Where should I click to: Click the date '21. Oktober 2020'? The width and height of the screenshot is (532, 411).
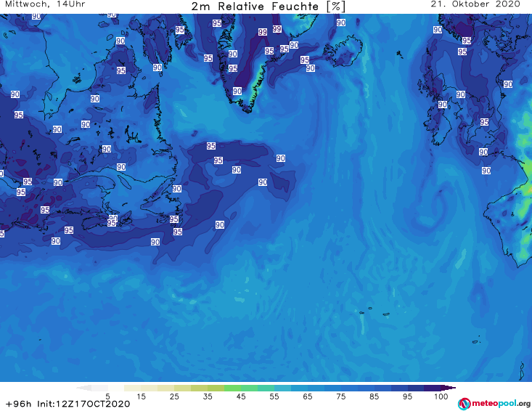pyautogui.click(x=475, y=4)
